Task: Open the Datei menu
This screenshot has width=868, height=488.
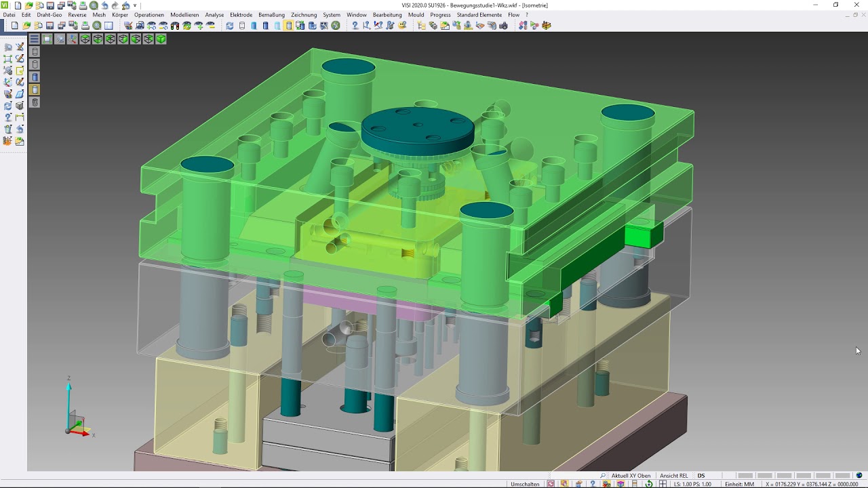Action: [x=9, y=15]
